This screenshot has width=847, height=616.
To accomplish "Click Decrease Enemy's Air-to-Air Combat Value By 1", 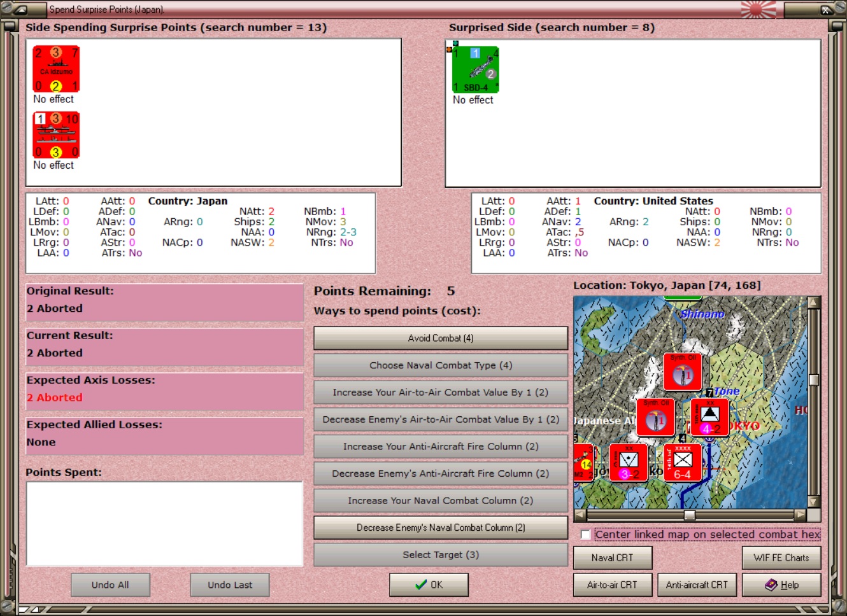I will tap(441, 419).
